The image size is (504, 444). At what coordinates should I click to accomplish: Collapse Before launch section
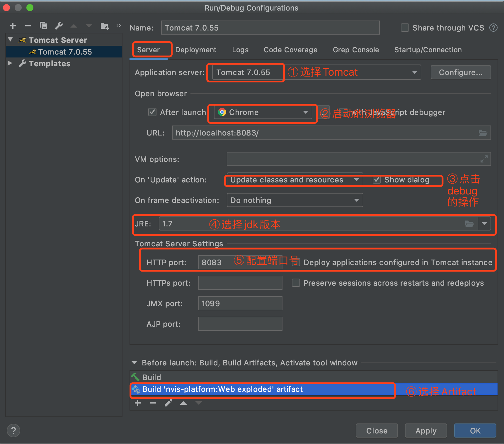[x=134, y=363]
